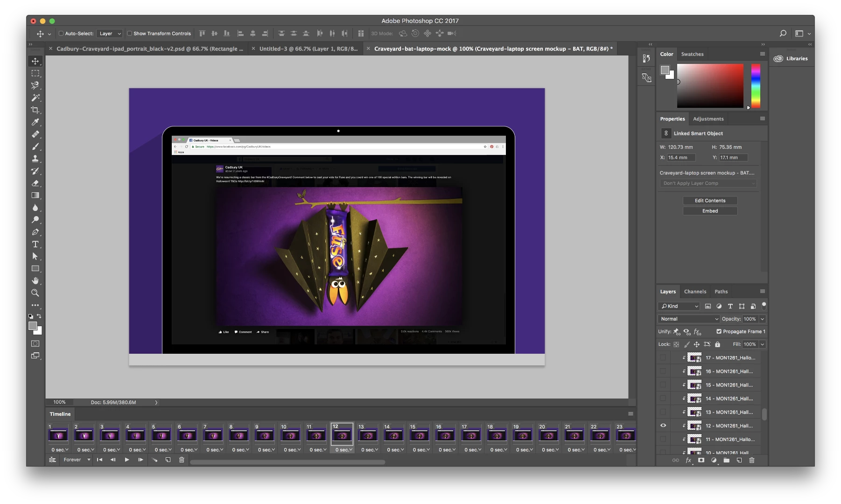This screenshot has width=841, height=504.
Task: Switch to Cadbury-Craveyard-ipad_portrait_black-v2.psd tab
Action: (149, 49)
